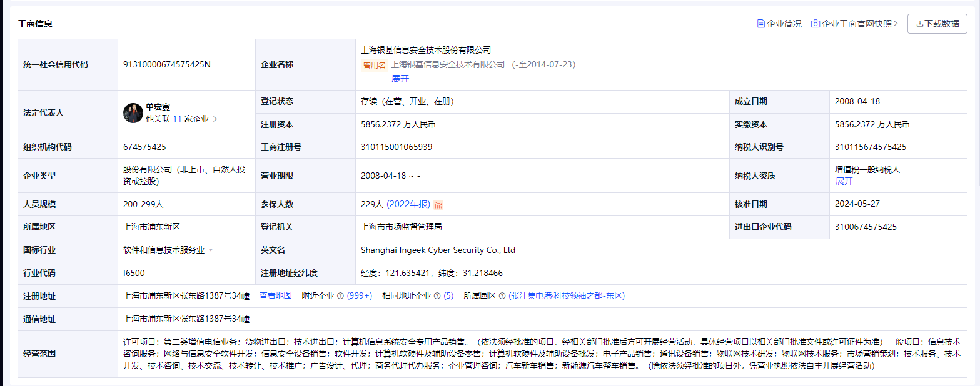Screen dimensions: 980x386
Task: Open the 企业工商官网快照 link
Action: [857, 24]
